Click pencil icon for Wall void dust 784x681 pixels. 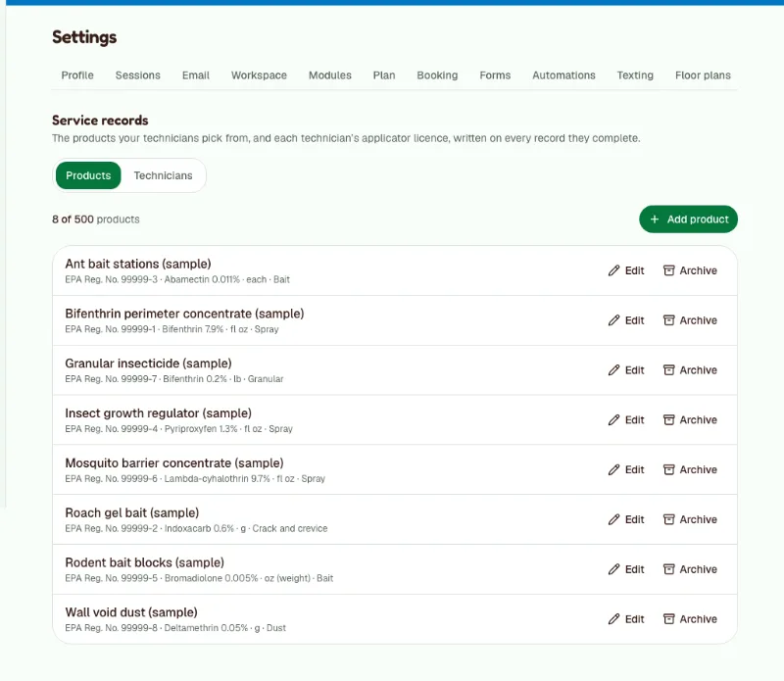[x=614, y=619]
